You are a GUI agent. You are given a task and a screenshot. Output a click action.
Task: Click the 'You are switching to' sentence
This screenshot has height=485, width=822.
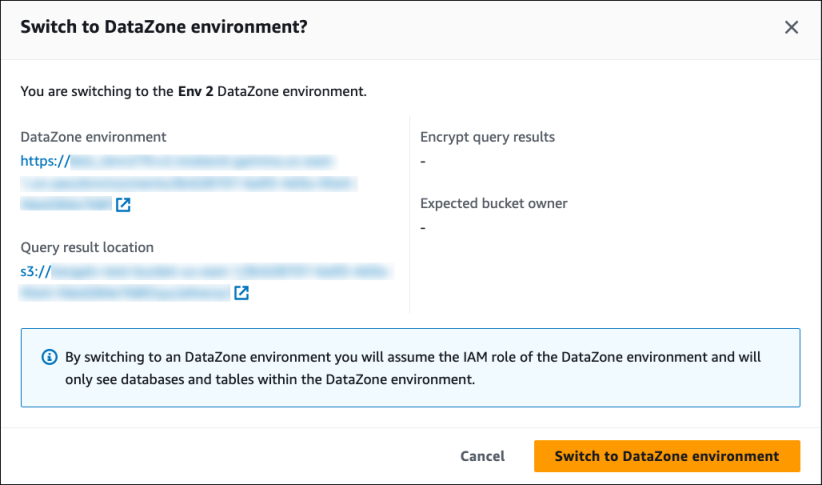90,91
